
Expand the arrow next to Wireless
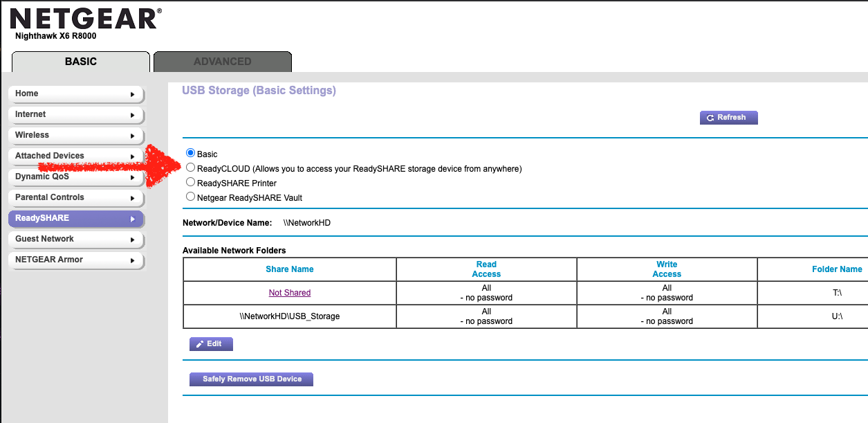(132, 136)
